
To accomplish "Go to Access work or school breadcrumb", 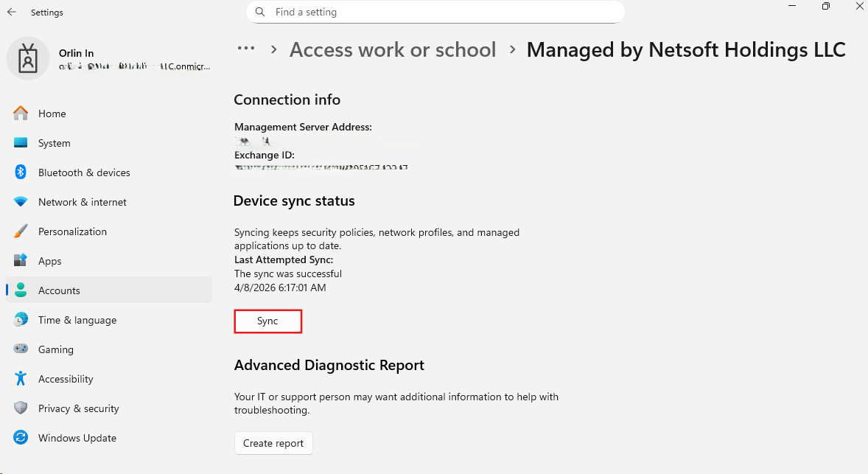I will [393, 50].
